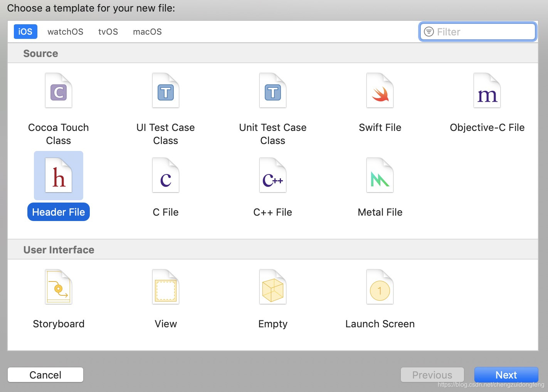Open the macOS platform tab
This screenshot has height=392, width=548.
pyautogui.click(x=147, y=32)
